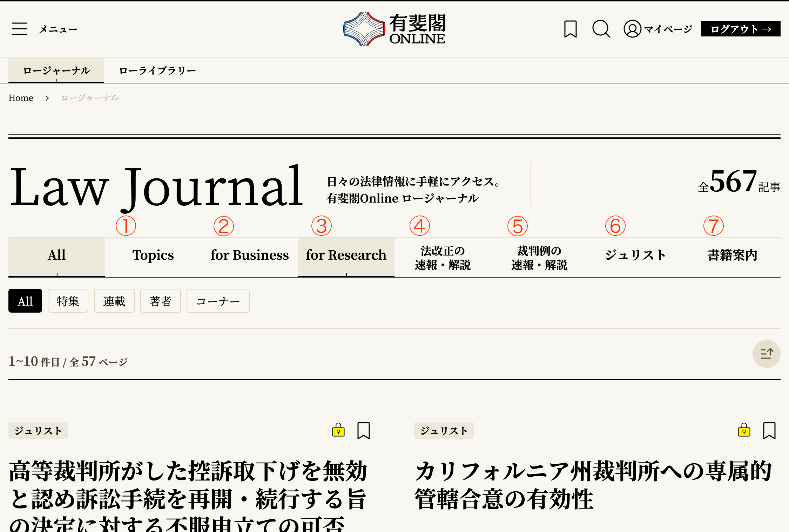
Task: Switch to the ローライブラリー tab
Action: (x=157, y=70)
